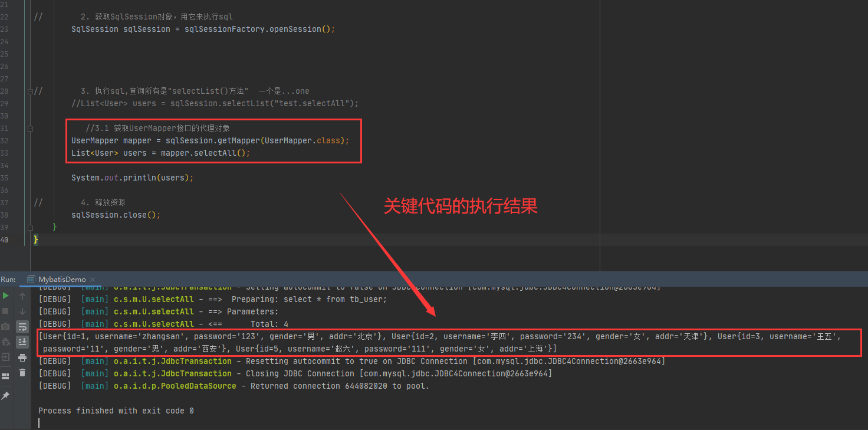Collapse the fold marker at line 31
Image resolution: width=868 pixels, height=430 pixels.
coord(30,129)
